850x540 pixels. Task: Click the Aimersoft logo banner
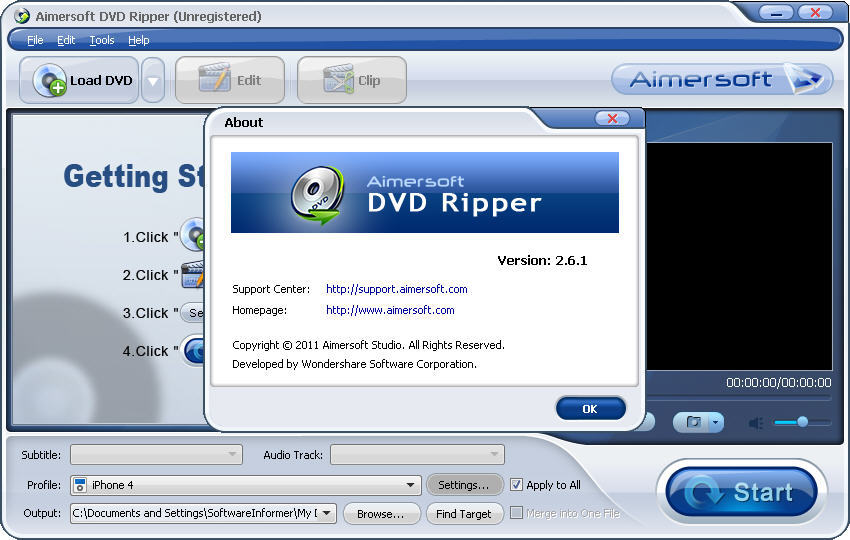pyautogui.click(x=722, y=79)
